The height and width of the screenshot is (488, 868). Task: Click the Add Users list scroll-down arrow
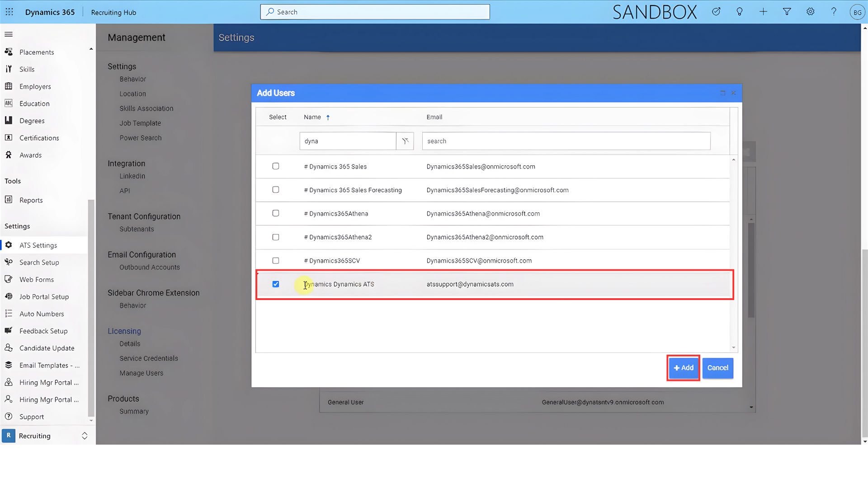point(733,347)
